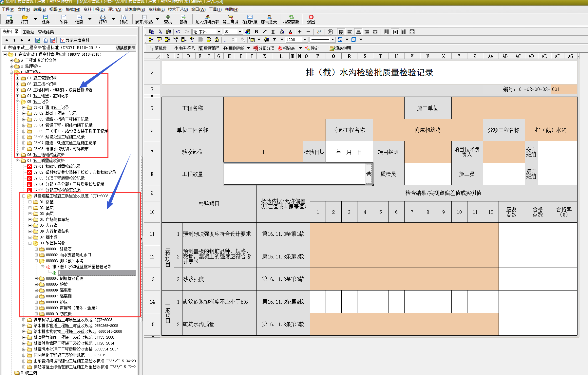Click the 随机数 button
Image resolution: width=588 pixels, height=375 pixels.
click(158, 48)
